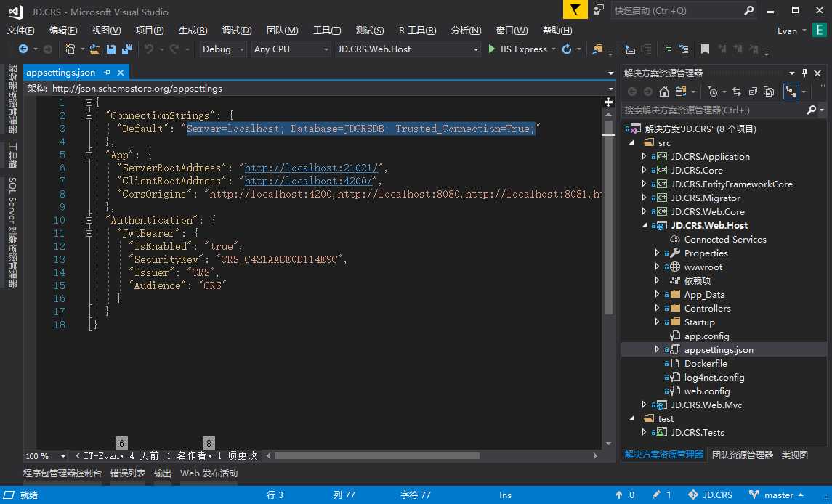
Task: Click the Home icon in Solution Explorer
Action: point(664,92)
